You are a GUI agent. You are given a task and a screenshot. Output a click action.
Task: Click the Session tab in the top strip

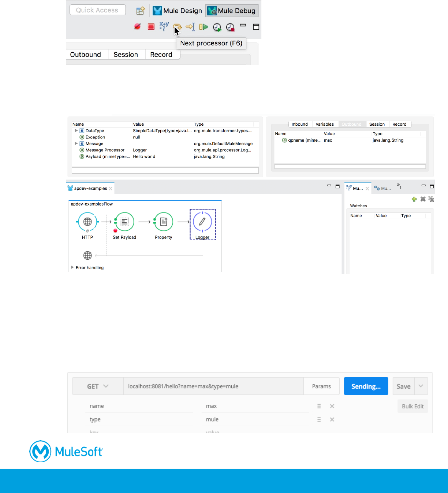tap(126, 54)
